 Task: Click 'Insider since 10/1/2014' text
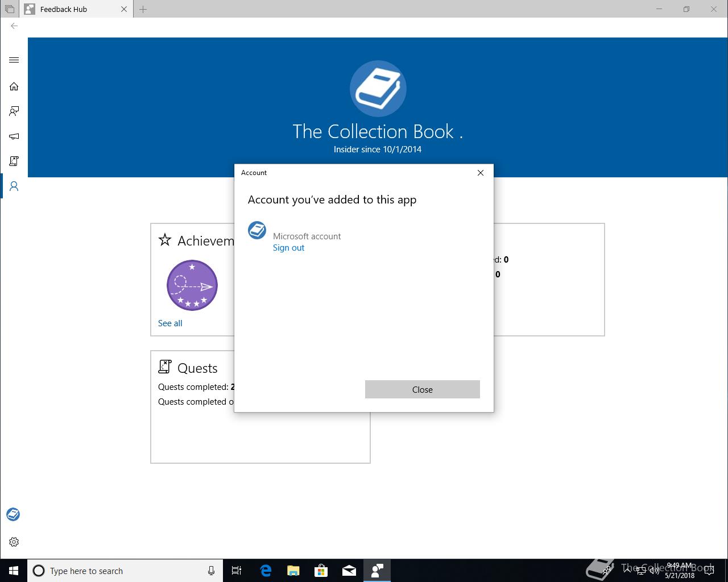378,149
